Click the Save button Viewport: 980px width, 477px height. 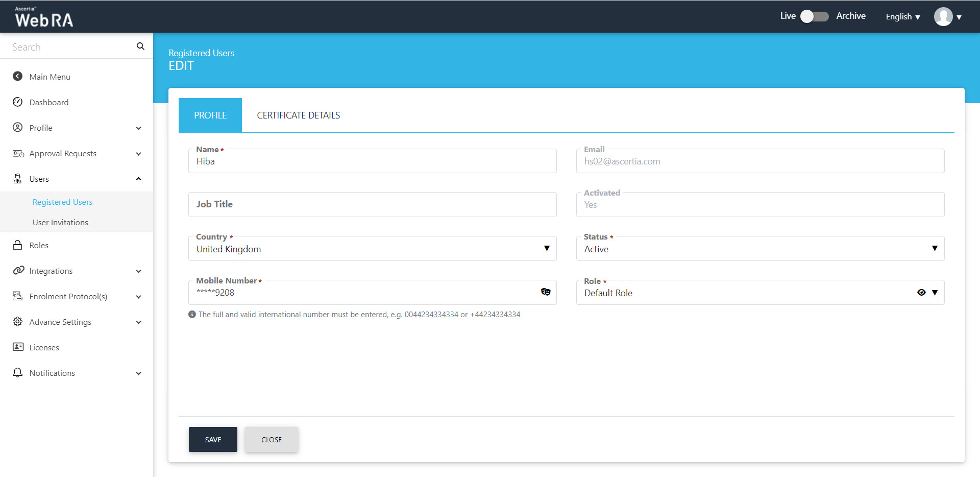[213, 440]
